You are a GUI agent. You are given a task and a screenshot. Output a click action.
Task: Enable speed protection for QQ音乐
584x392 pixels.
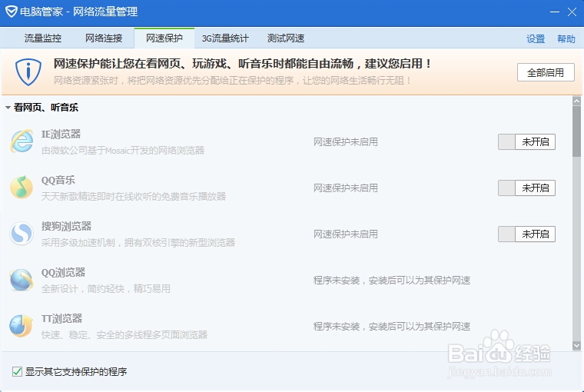[526, 188]
